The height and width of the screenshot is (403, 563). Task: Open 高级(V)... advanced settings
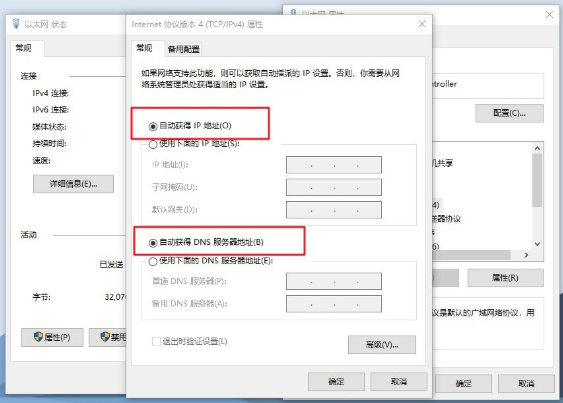pos(382,344)
